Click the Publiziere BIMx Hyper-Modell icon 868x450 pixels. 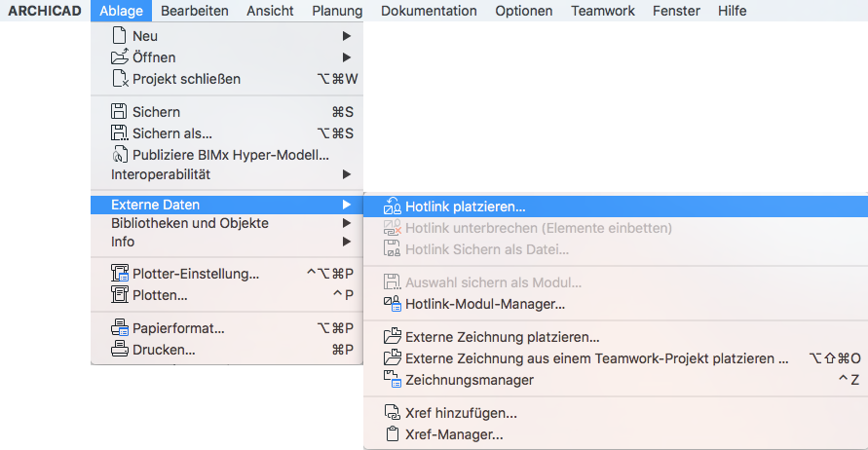120,154
